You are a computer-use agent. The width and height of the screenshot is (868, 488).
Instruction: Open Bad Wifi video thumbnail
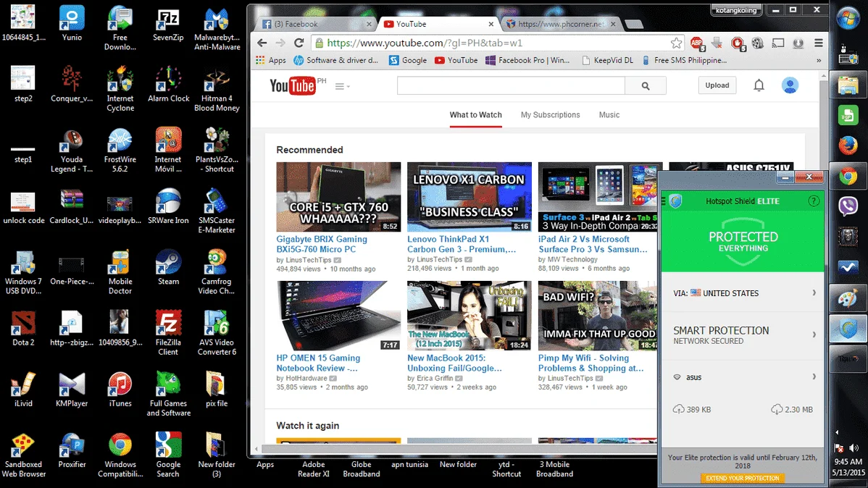coord(598,316)
